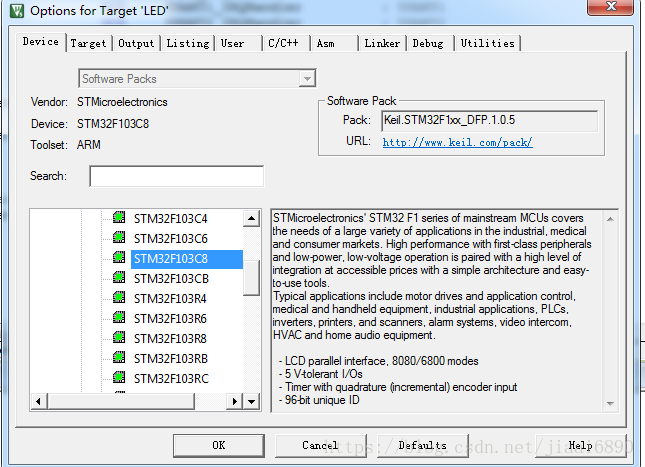
Task: Select STM32F103R4 in the device list
Action: pos(170,299)
